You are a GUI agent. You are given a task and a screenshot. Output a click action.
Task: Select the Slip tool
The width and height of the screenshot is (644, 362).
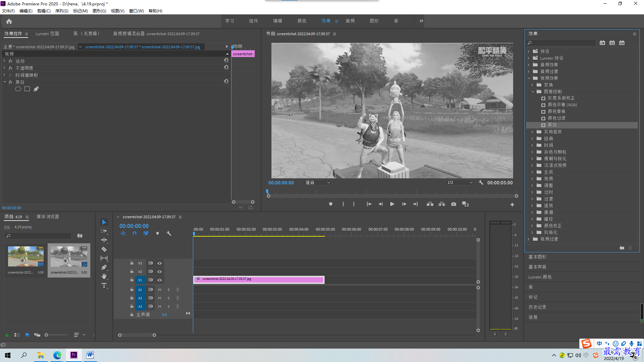(104, 258)
